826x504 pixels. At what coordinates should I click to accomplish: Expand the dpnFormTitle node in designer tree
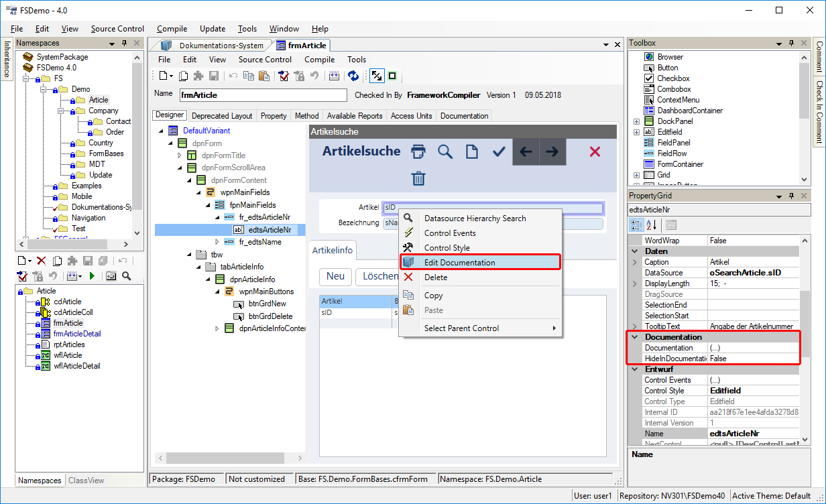pos(179,155)
